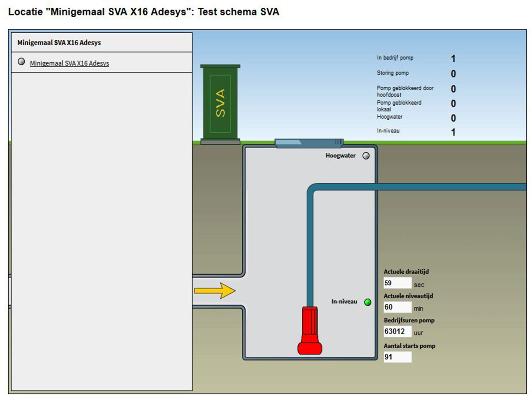This screenshot has width=532, height=399.
Task: Click the 'Actuele draaitijd' heading
Action: coord(406,272)
